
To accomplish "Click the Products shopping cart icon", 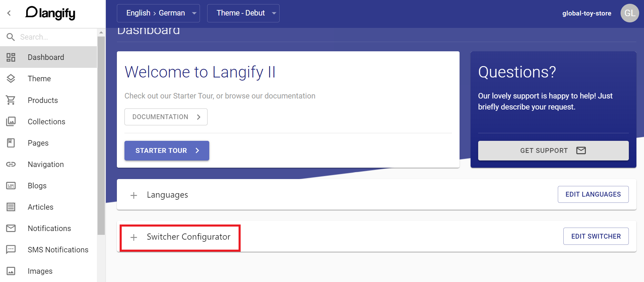I will [x=11, y=100].
